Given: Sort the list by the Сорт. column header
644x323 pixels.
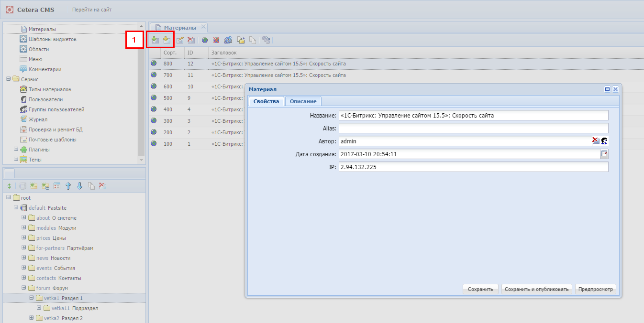Looking at the screenshot, I should pyautogui.click(x=172, y=52).
